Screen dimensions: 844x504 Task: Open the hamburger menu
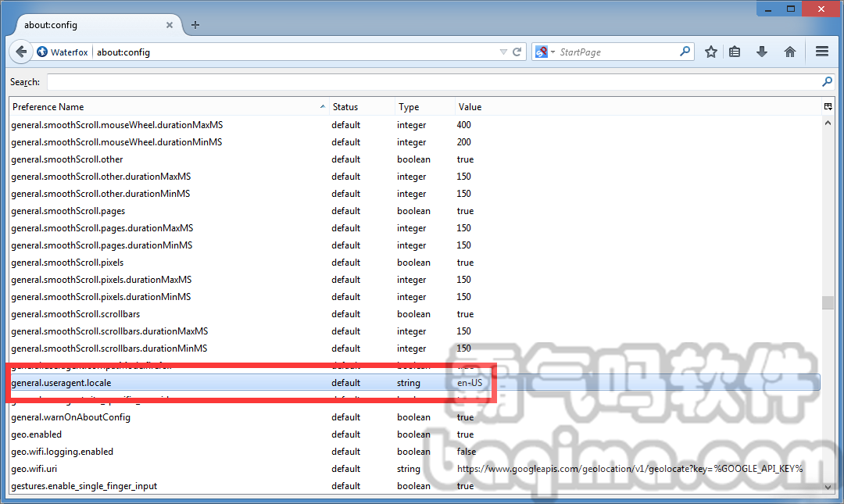coord(821,52)
